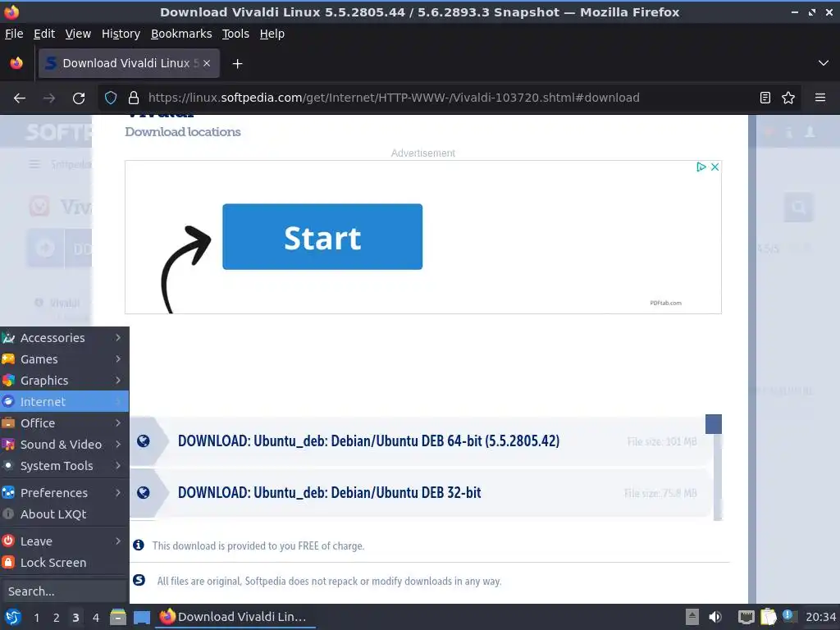Open Firefox hamburger application menu
The height and width of the screenshot is (630, 840).
820,98
